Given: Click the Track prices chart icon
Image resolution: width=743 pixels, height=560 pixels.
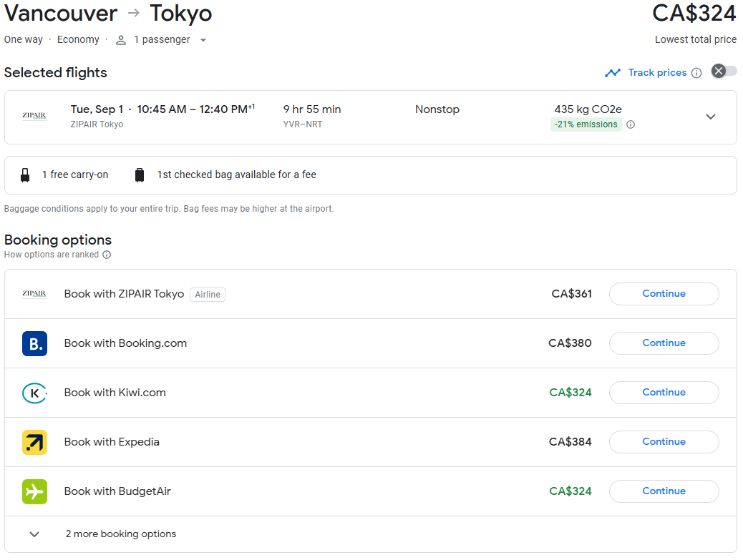Looking at the screenshot, I should click(x=613, y=72).
